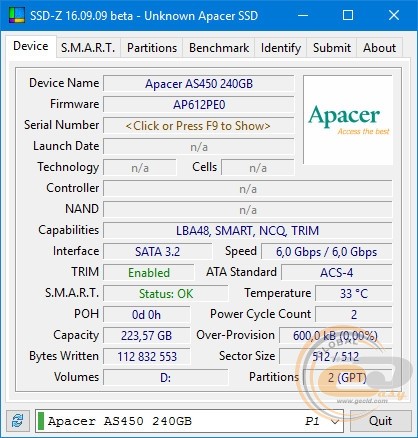The image size is (418, 438).
Task: Go to the Benchmark tab
Action: coord(219,48)
